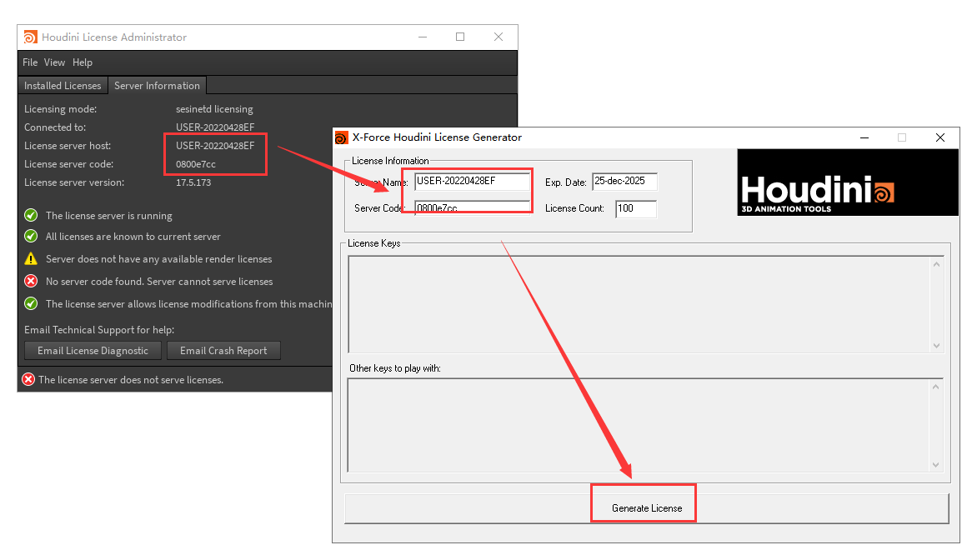Click the 'Licensing mode:' label
Screen dimensions: 977x560
[61, 109]
